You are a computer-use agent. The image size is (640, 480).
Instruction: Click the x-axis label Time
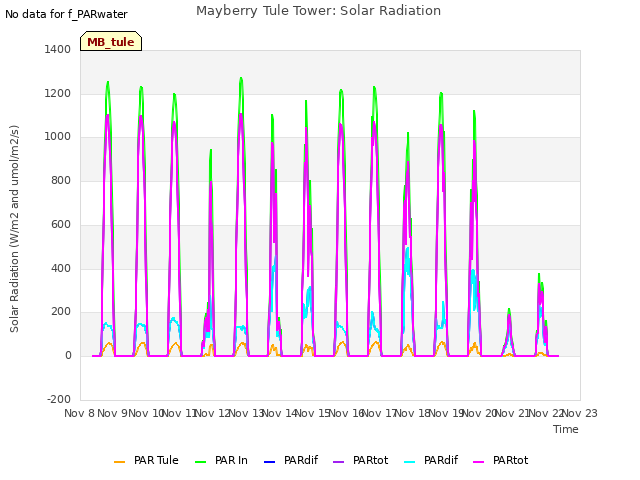566,429
